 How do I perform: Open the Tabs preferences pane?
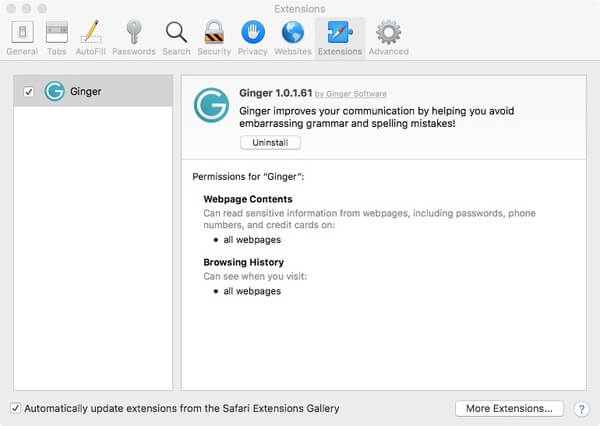click(57, 38)
